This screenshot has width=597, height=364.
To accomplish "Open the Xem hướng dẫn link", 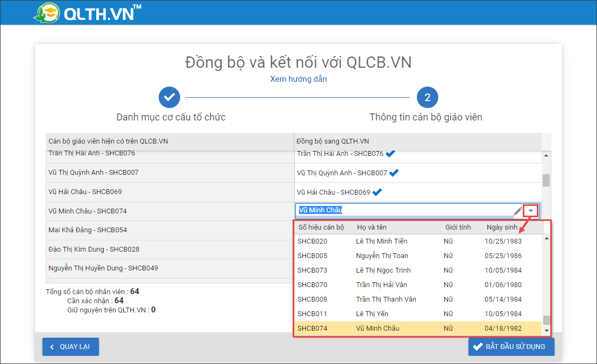I will pos(298,79).
